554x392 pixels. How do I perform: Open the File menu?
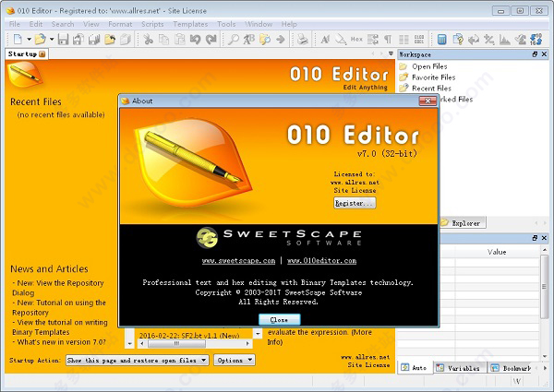pyautogui.click(x=15, y=24)
